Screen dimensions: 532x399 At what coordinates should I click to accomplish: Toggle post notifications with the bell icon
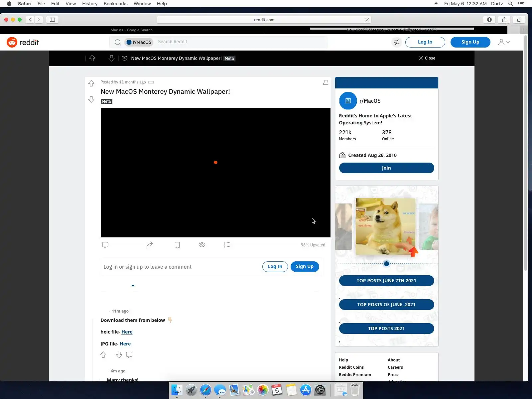tap(326, 82)
